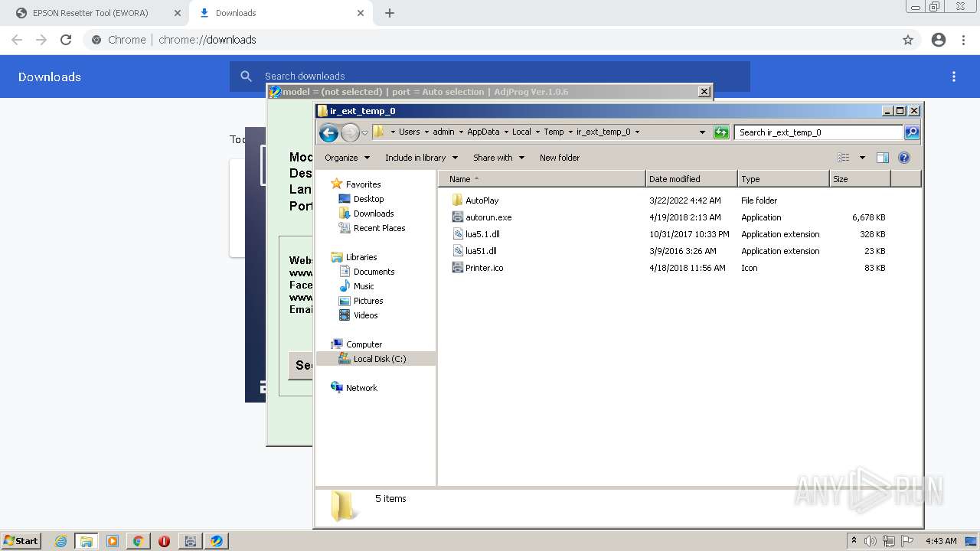Screen dimensions: 980x551
Task: Click AdjProg window title bar
Action: pos(490,92)
